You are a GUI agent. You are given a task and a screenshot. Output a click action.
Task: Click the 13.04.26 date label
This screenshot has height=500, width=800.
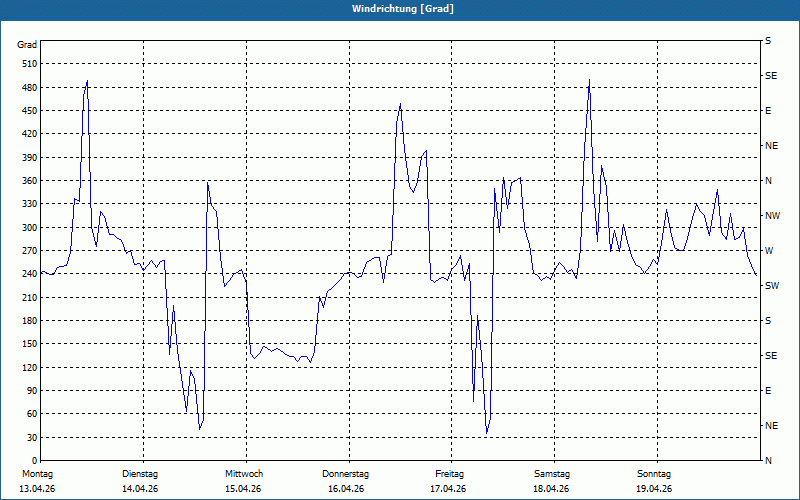click(37, 489)
